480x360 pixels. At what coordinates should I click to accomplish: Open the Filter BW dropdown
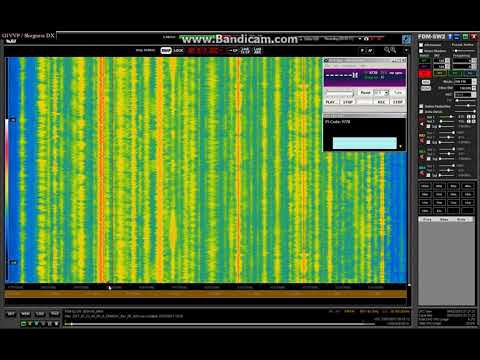pyautogui.click(x=465, y=88)
